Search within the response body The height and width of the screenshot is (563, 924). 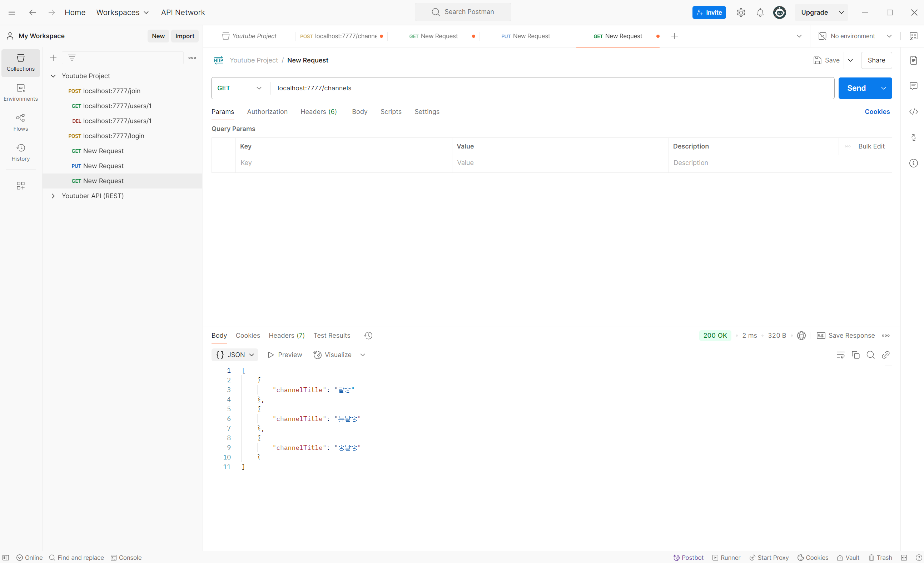870,355
